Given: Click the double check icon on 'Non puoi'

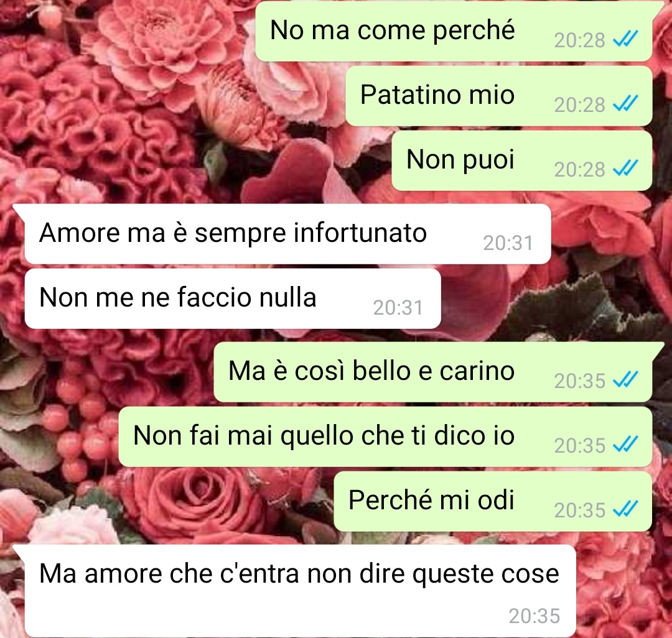Looking at the screenshot, I should (626, 169).
